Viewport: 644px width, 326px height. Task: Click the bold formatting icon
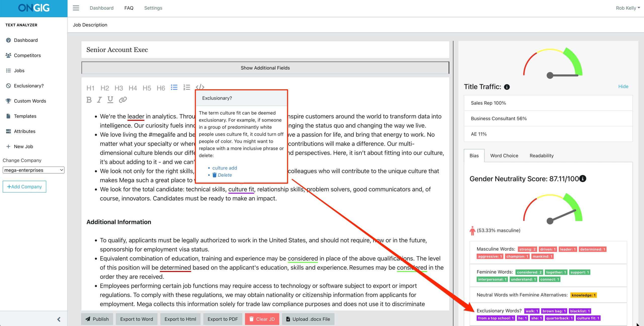pyautogui.click(x=89, y=99)
